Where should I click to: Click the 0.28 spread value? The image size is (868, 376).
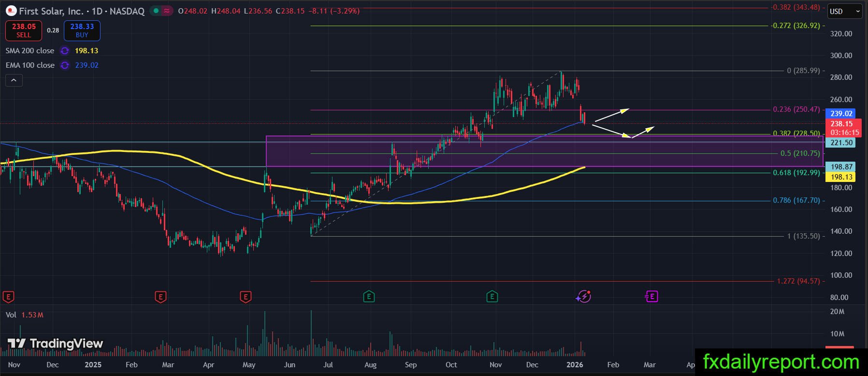[x=53, y=30]
